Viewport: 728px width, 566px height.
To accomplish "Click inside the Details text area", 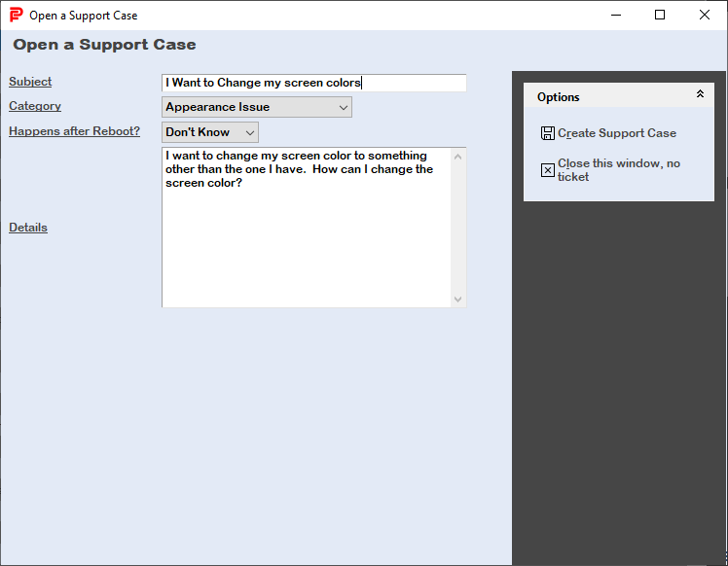I will tap(307, 228).
